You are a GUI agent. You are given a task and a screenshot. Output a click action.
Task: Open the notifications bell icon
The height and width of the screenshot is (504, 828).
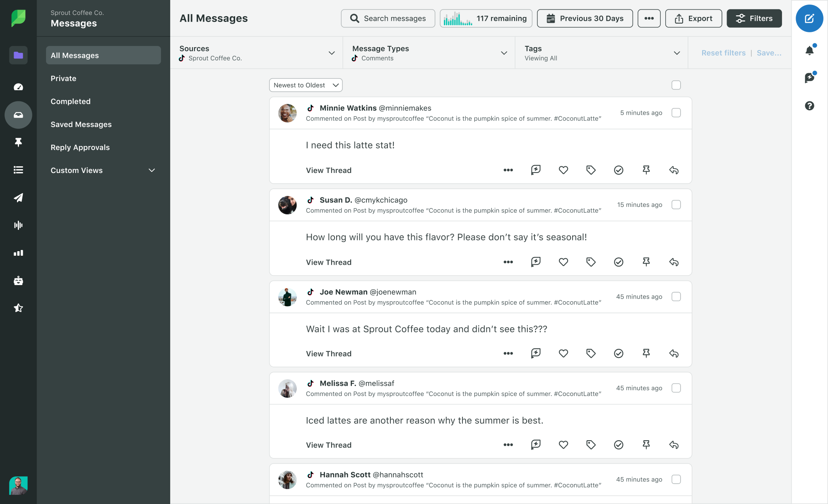click(809, 50)
